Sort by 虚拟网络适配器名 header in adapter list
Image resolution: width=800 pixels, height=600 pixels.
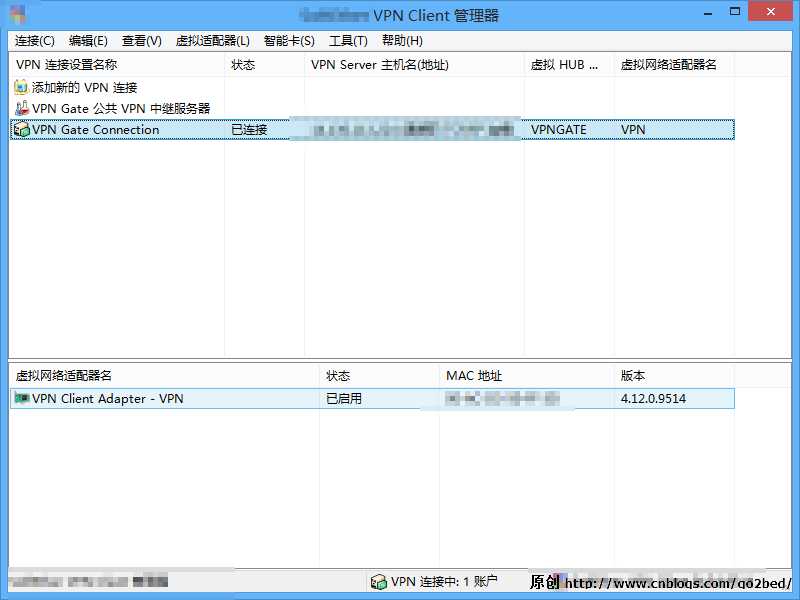point(164,376)
